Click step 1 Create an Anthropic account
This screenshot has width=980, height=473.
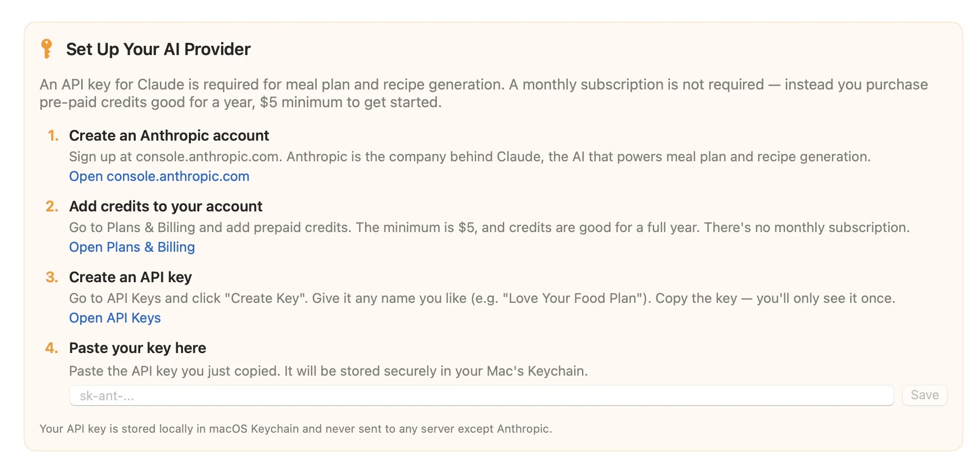coord(169,136)
